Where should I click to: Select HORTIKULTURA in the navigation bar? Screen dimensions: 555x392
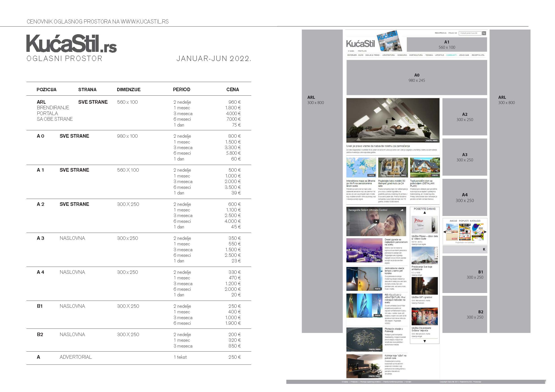pos(416,55)
